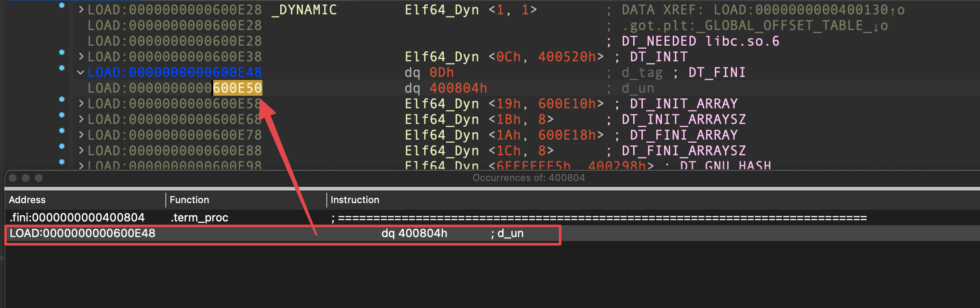Click the DT_FINI_ARRAYSZ comment
980x308 pixels.
tap(684, 151)
